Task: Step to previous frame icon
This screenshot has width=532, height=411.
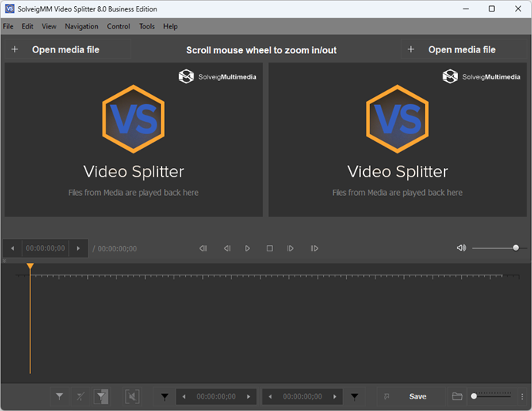Action: (x=227, y=248)
